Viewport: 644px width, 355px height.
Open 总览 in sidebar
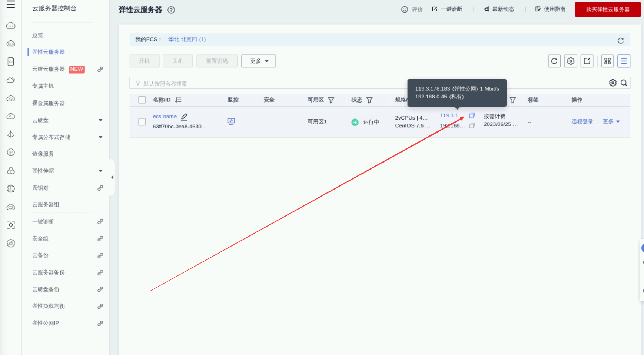[37, 35]
